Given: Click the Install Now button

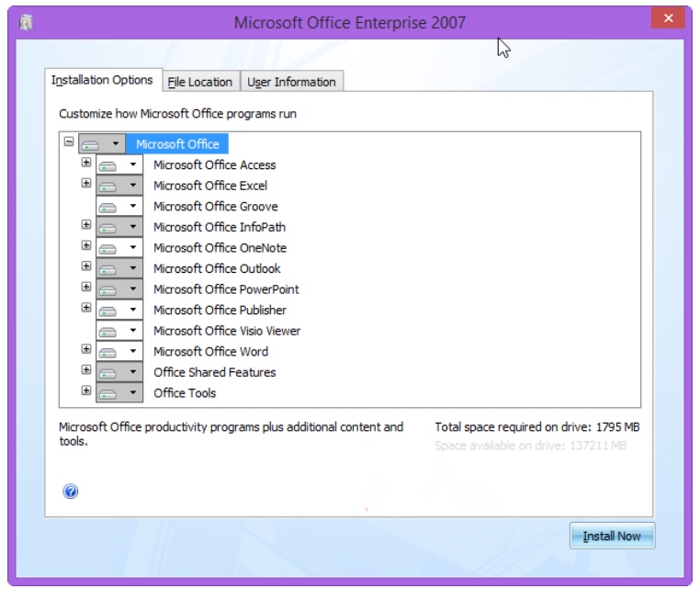Looking at the screenshot, I should point(612,536).
